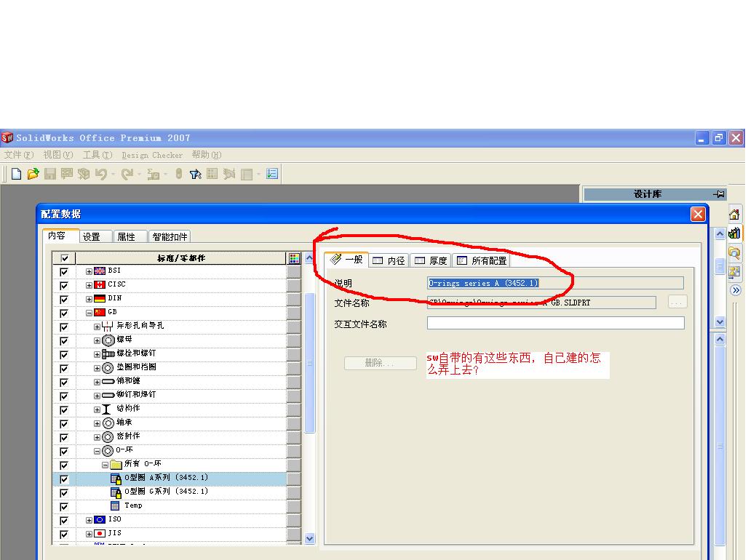Click the DIN Germany flag icon
This screenshot has height=560, width=748.
[100, 299]
